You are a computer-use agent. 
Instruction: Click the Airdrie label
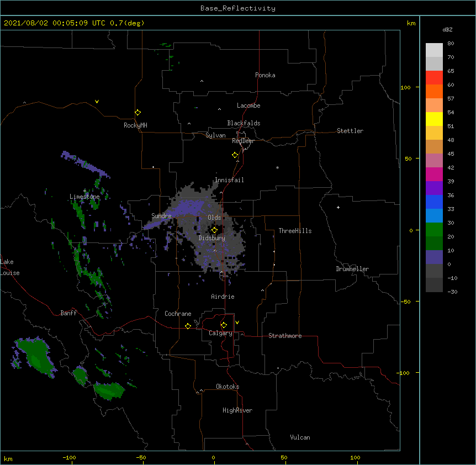(x=223, y=297)
